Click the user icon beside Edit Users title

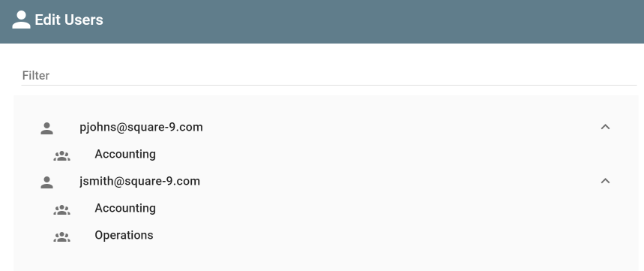click(21, 20)
